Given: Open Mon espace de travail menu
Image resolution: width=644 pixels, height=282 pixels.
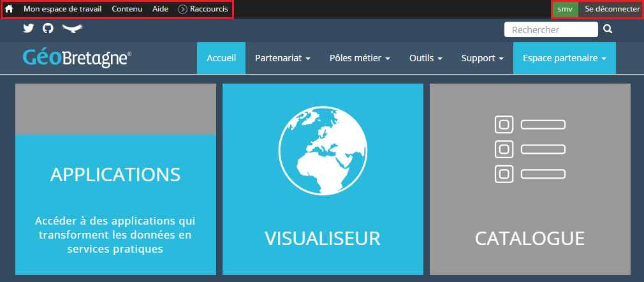Looking at the screenshot, I should 62,9.
